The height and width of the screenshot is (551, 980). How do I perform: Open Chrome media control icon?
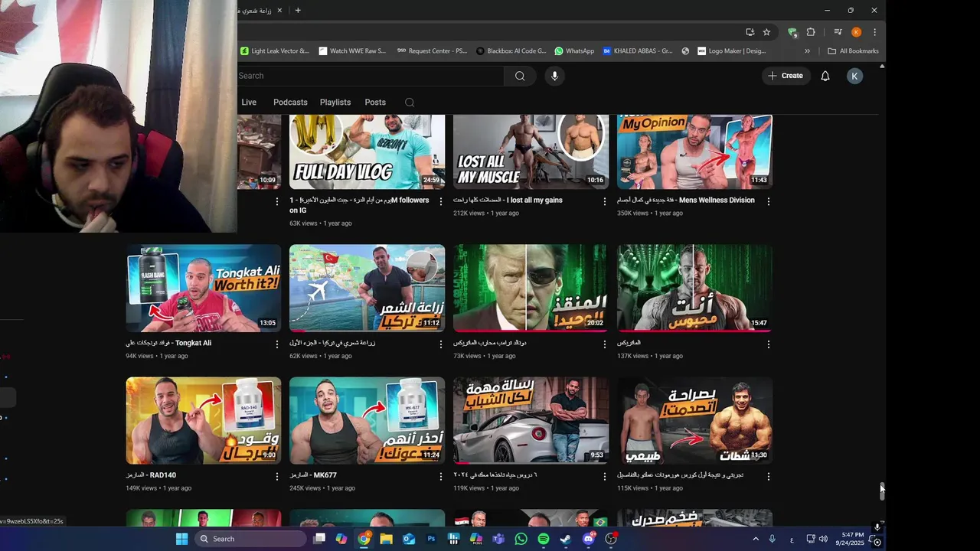coord(838,32)
